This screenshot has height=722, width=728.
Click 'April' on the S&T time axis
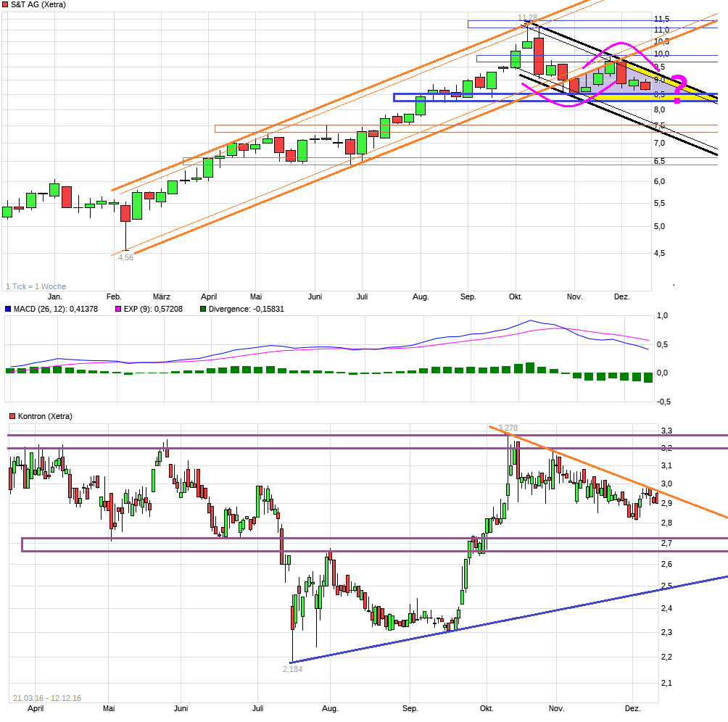209,296
